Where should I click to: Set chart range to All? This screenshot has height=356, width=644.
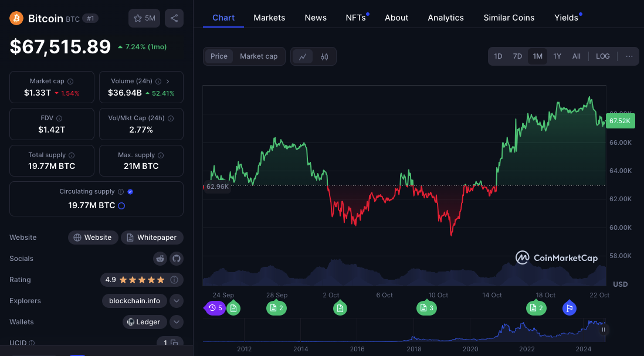577,56
